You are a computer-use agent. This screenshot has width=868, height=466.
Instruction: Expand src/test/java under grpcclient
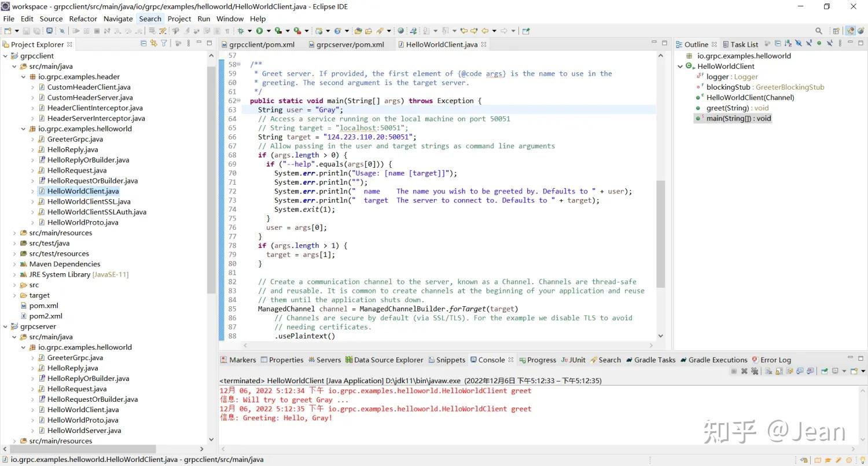14,243
